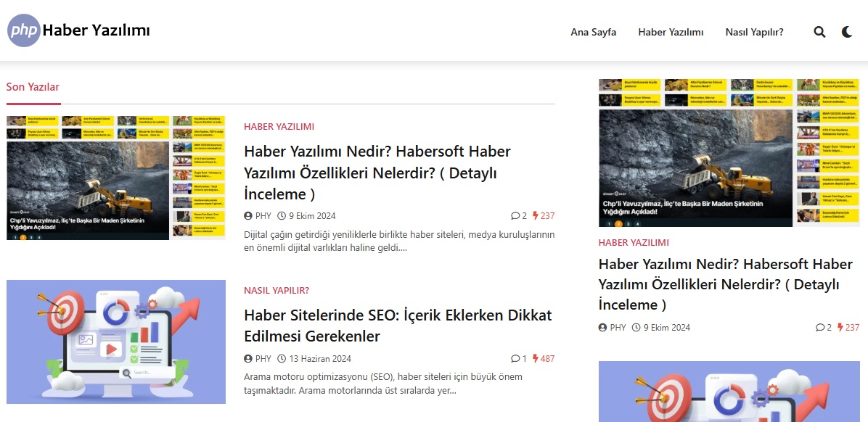Click the php logo circle
This screenshot has height=422, width=868.
[24, 30]
